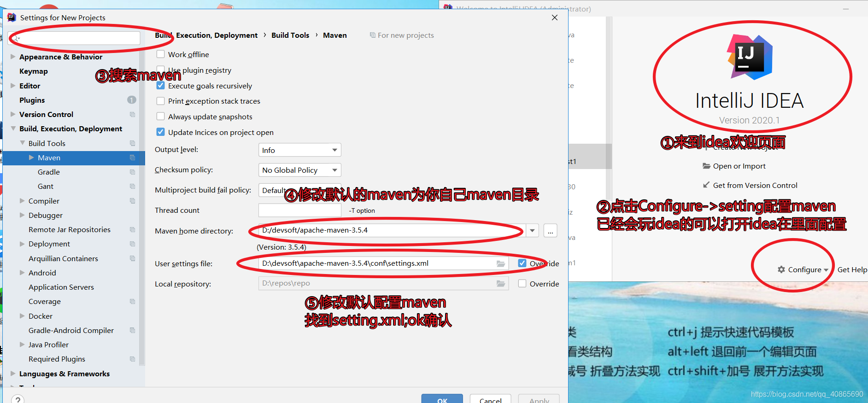Open the Maven home directory dropdown arrow
The image size is (868, 403).
(532, 230)
